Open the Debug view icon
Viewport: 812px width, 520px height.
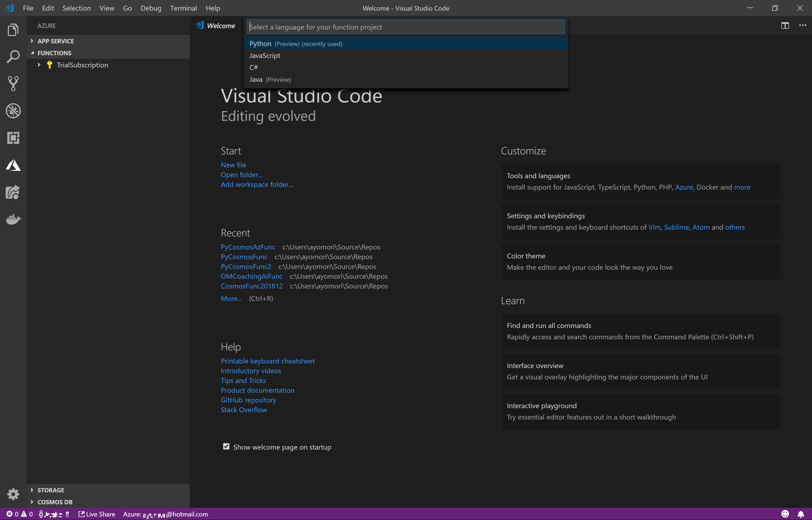(x=13, y=111)
